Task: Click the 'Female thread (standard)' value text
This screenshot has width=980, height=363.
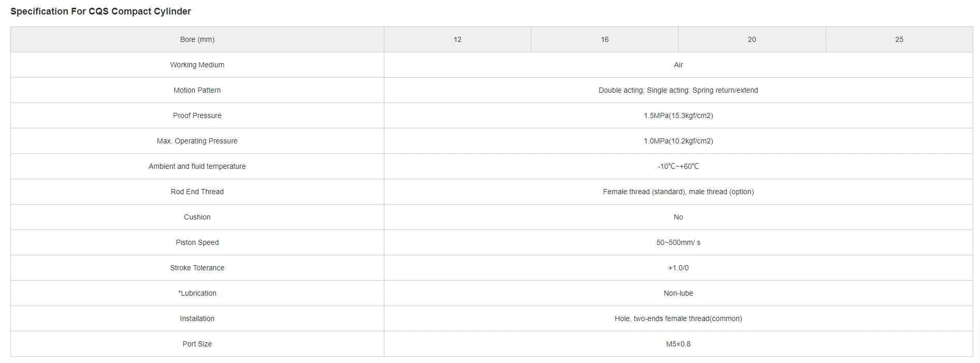Action: (678, 192)
